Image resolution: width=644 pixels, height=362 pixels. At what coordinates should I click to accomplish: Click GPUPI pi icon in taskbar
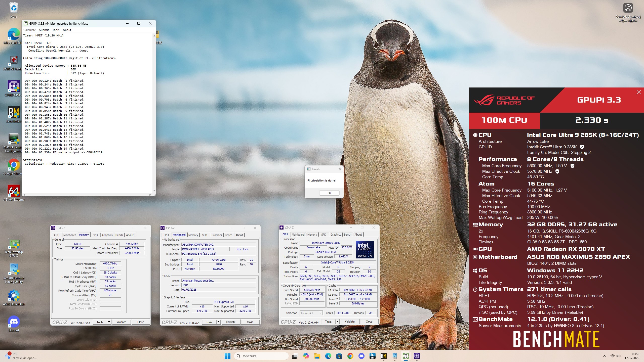click(x=406, y=356)
